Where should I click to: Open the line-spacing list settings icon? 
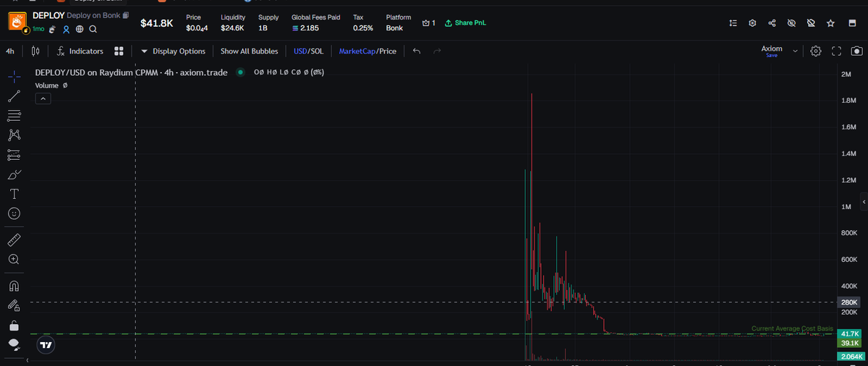click(733, 23)
